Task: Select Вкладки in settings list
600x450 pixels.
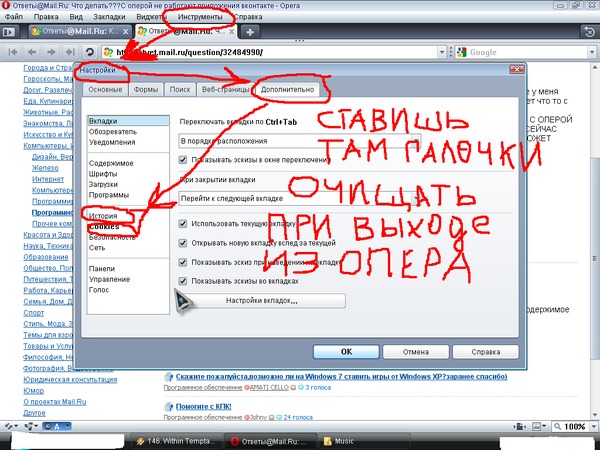Action: [128, 121]
